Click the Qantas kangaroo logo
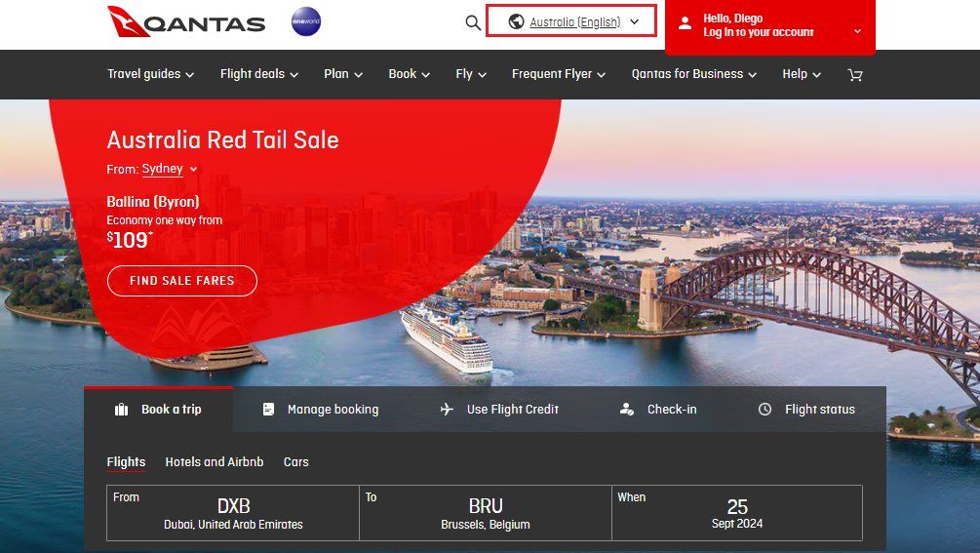The height and width of the screenshot is (553, 980). click(186, 21)
